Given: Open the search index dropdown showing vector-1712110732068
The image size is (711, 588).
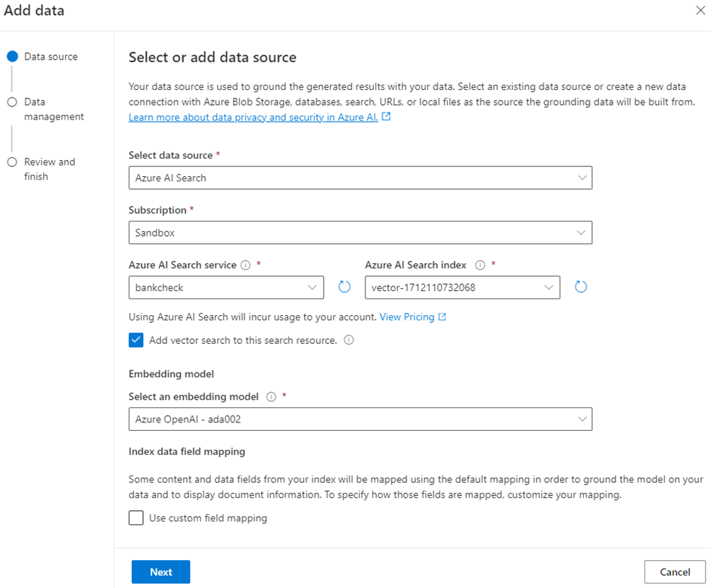Looking at the screenshot, I should [x=462, y=287].
